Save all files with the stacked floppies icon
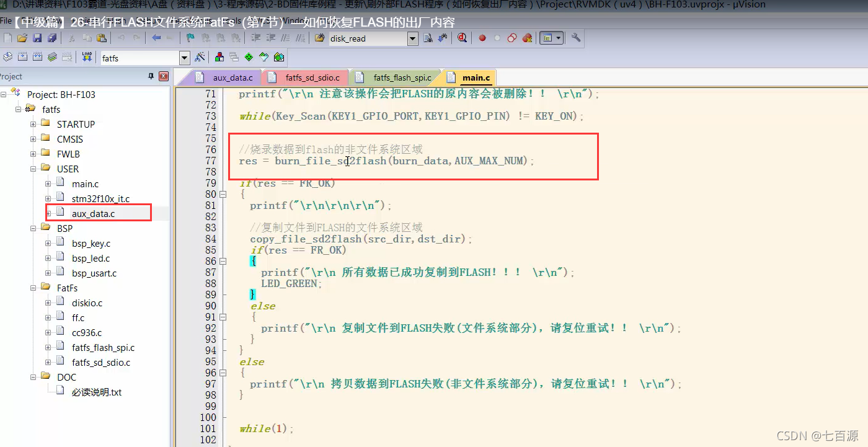 (52, 38)
